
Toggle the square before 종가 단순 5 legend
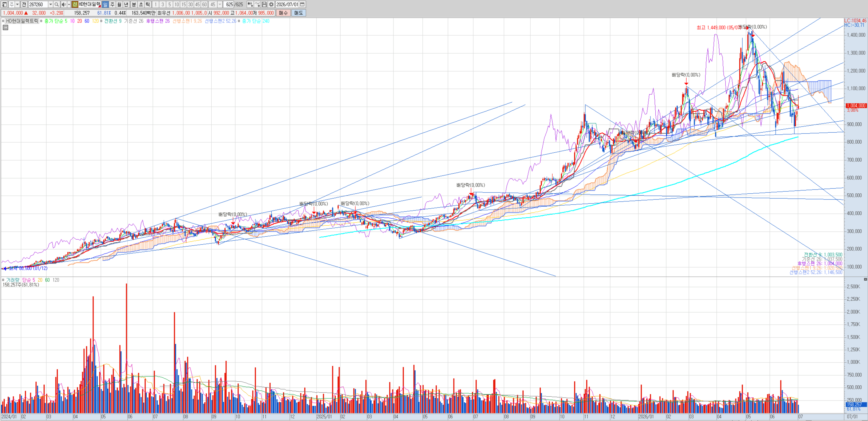41,21
